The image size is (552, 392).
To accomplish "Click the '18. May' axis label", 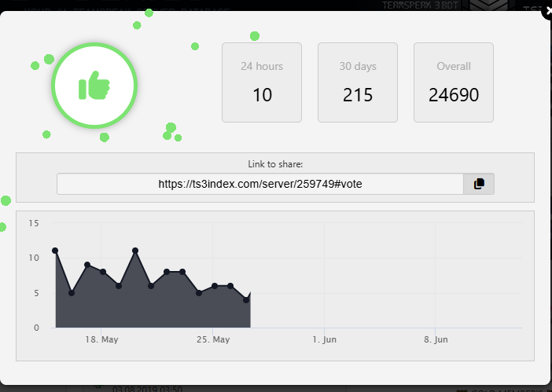I will point(101,339).
